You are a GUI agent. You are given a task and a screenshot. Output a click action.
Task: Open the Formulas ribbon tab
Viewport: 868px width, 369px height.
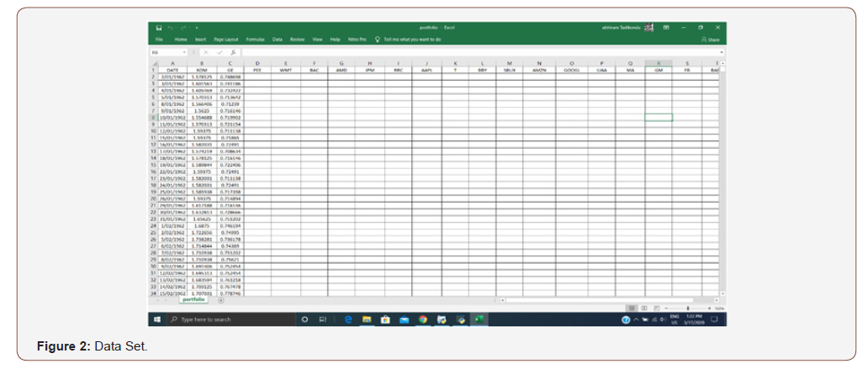tap(255, 40)
